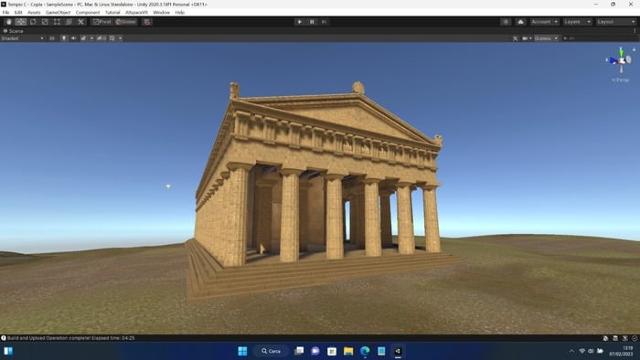Open the Windows Start menu
This screenshot has height=360, width=640.
pos(242,351)
